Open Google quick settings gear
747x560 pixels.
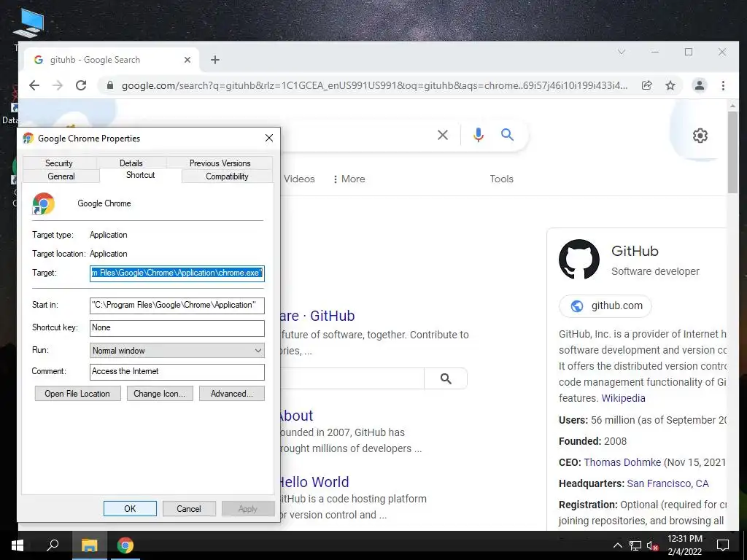[700, 136]
